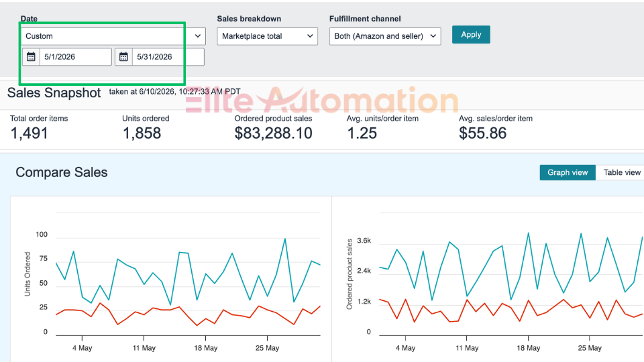The width and height of the screenshot is (644, 362).
Task: Select Ordered product sales value $83,288.10
Action: click(274, 133)
